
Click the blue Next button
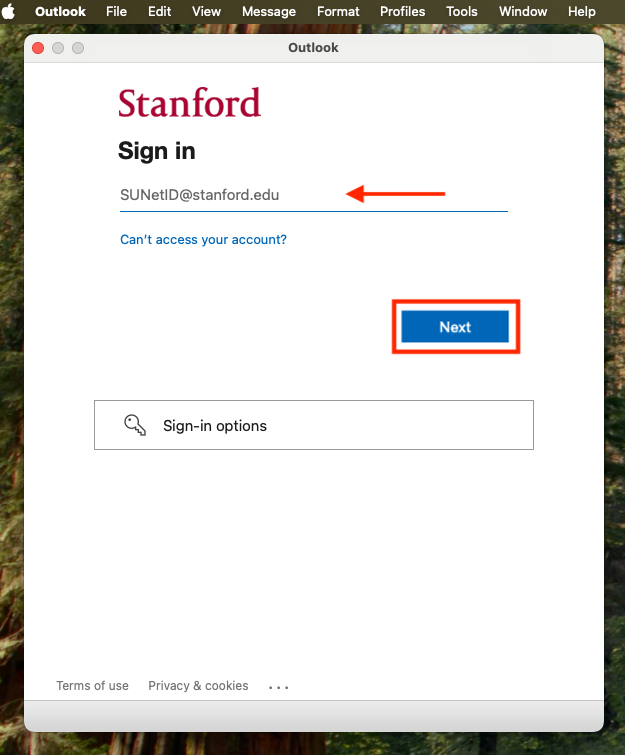tap(455, 326)
